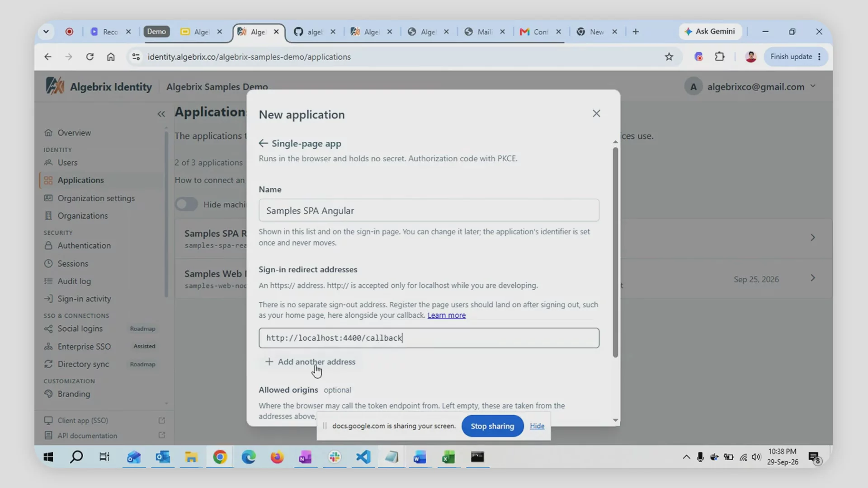Hide the screen sharing banner
This screenshot has width=868, height=488.
(x=537, y=426)
